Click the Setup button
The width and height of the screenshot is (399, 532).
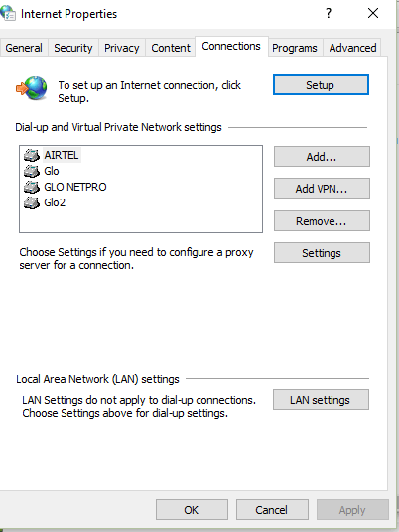(321, 84)
